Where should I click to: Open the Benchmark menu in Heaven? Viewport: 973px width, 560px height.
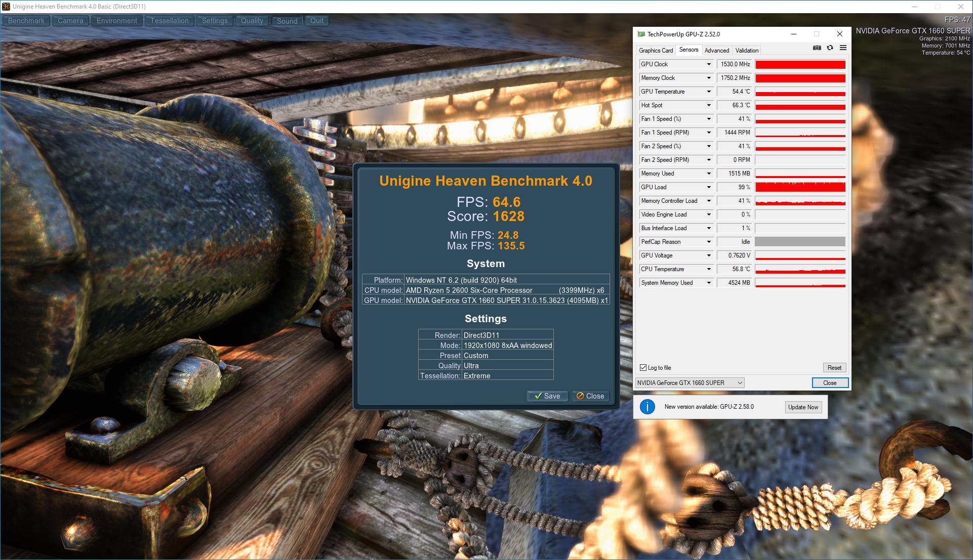click(26, 21)
